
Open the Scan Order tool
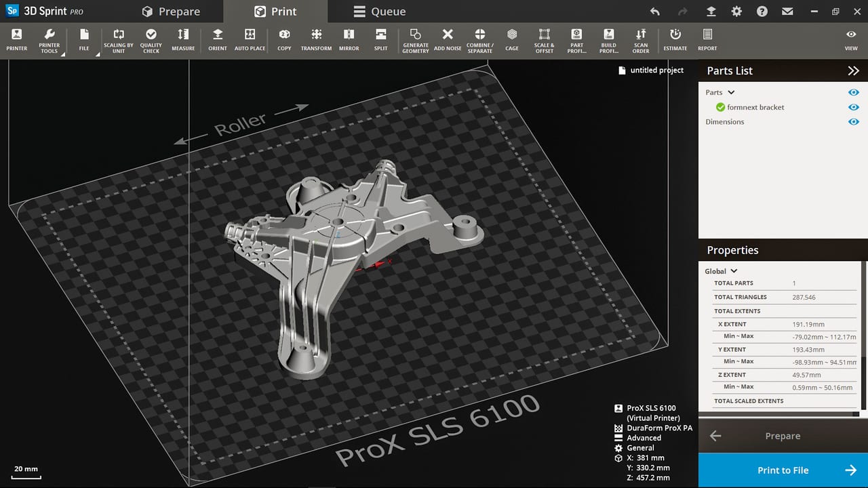(x=641, y=39)
